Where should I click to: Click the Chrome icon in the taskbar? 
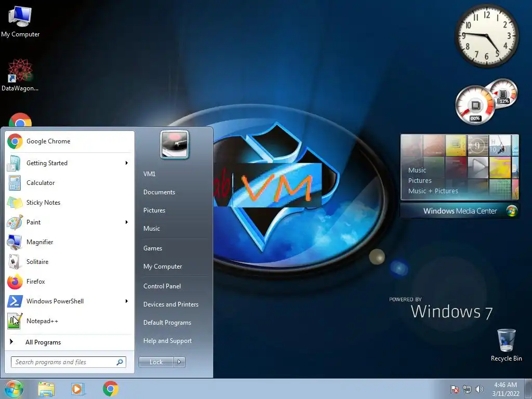[111, 389]
